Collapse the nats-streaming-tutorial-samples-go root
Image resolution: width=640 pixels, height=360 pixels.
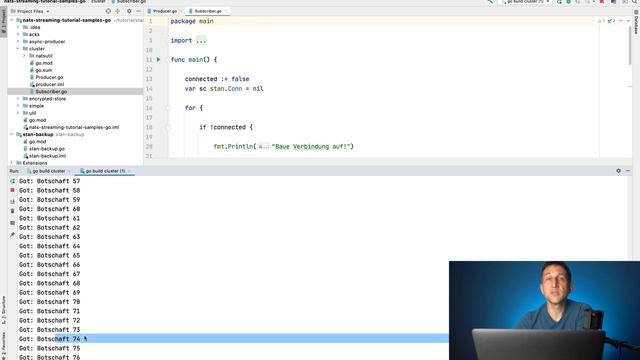11,20
